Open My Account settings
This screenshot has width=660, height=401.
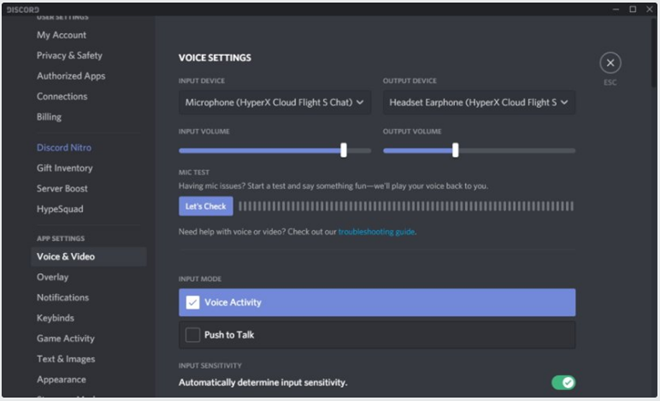point(61,35)
